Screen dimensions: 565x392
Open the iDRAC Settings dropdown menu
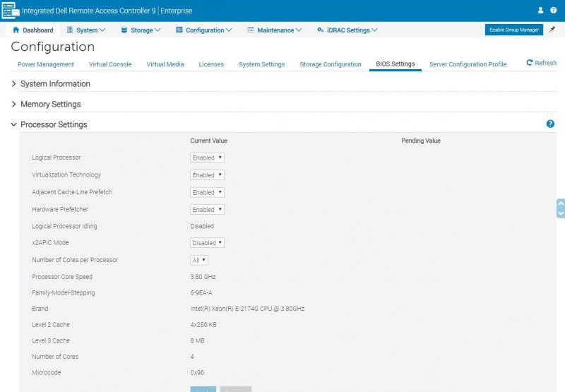coord(347,30)
